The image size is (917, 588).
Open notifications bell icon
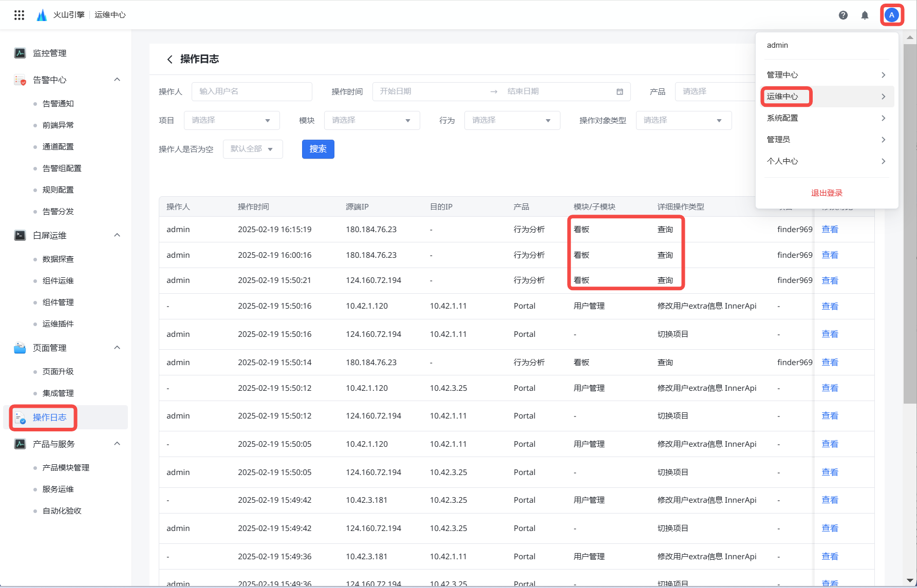[865, 15]
